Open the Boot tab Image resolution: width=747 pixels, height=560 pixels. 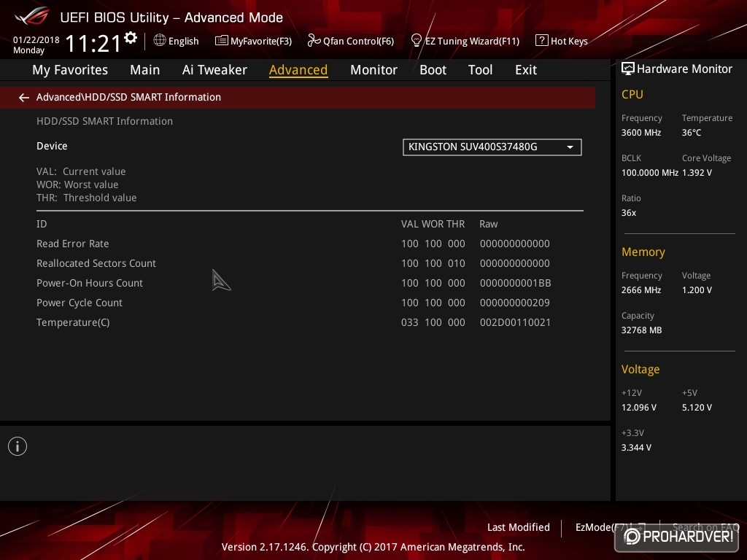pos(433,70)
